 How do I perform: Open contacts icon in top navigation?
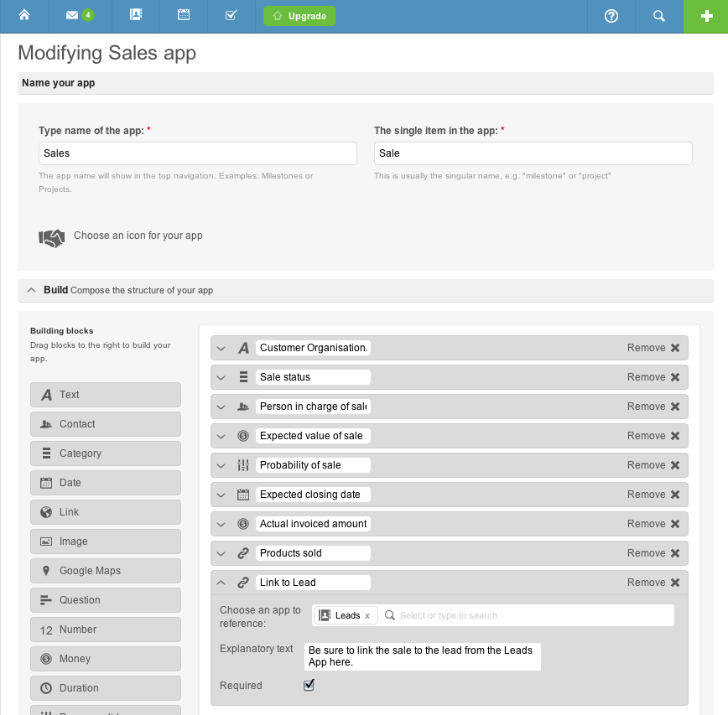136,15
